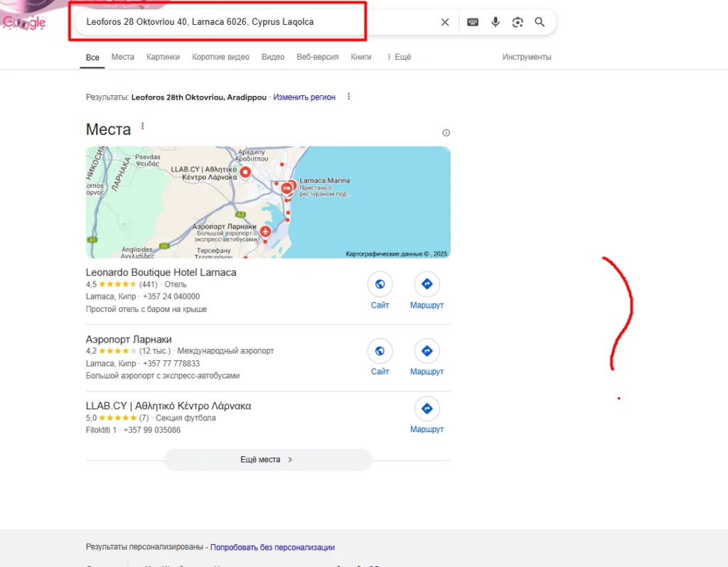The width and height of the screenshot is (728, 567).
Task: Select the airport marker on the map
Action: tap(265, 231)
